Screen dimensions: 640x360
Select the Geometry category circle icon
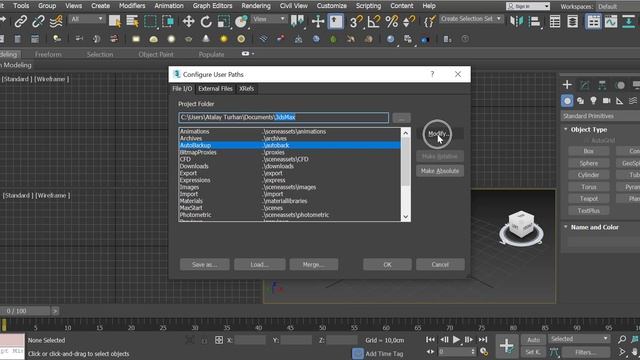tap(567, 101)
